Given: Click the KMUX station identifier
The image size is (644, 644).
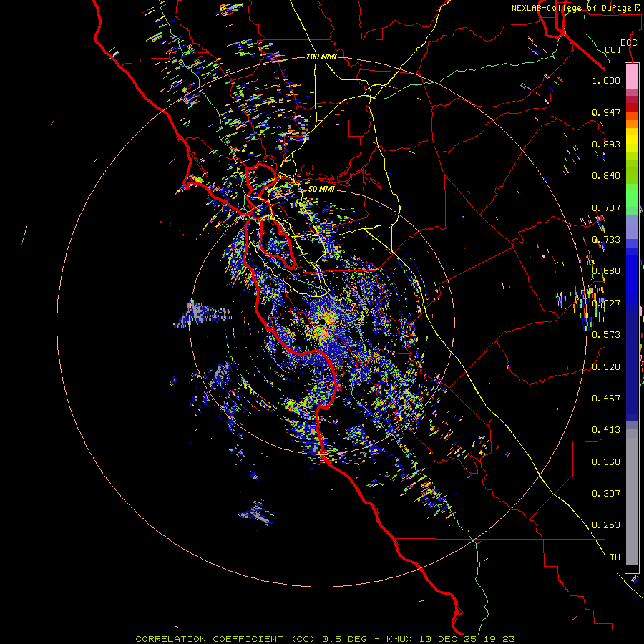Looking at the screenshot, I should click(400, 639).
